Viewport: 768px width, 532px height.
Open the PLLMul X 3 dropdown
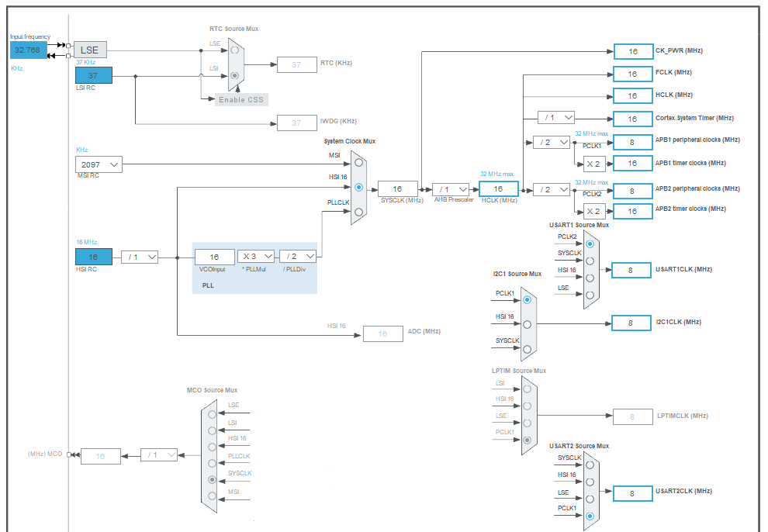point(256,257)
